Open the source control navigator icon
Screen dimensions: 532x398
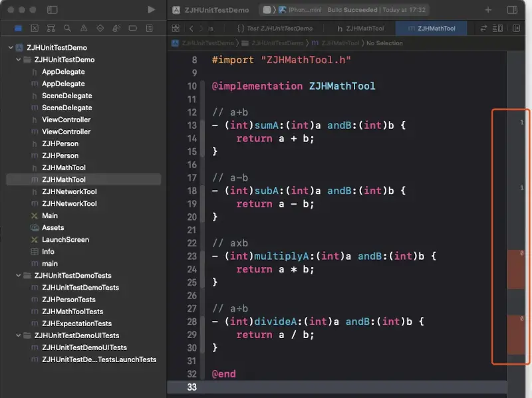point(35,28)
